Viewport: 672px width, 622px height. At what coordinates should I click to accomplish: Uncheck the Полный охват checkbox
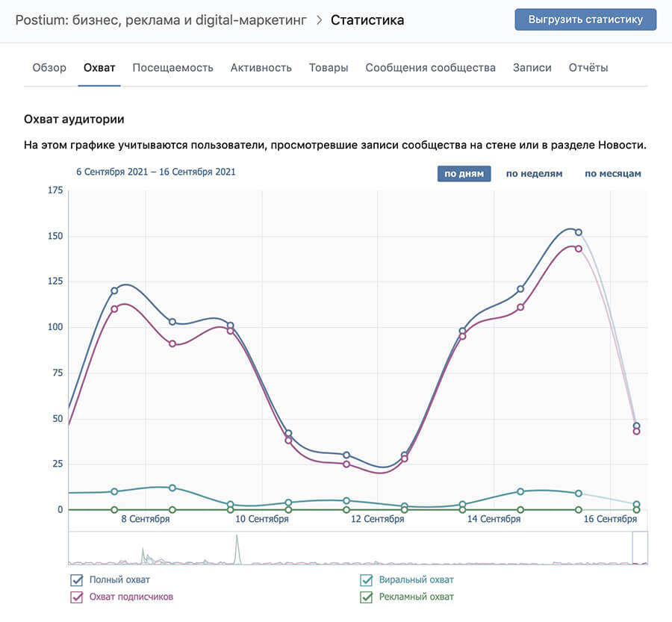point(76,580)
